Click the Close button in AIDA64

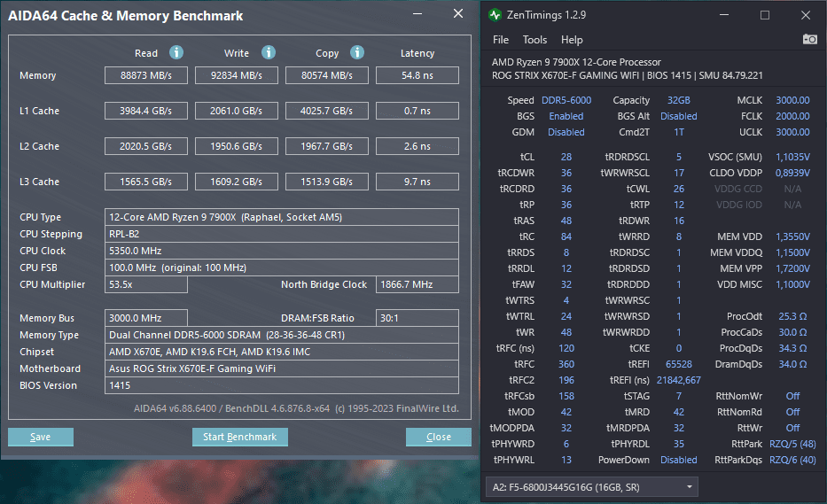click(x=438, y=437)
